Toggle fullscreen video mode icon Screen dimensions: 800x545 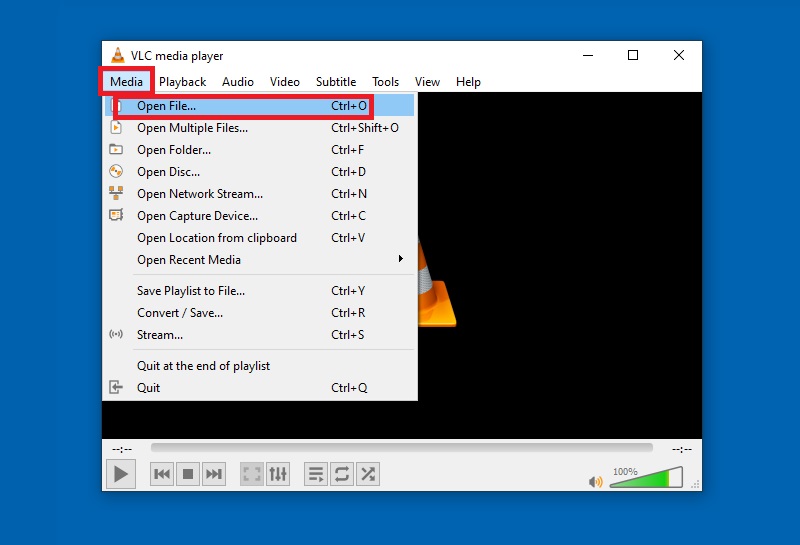pos(252,474)
